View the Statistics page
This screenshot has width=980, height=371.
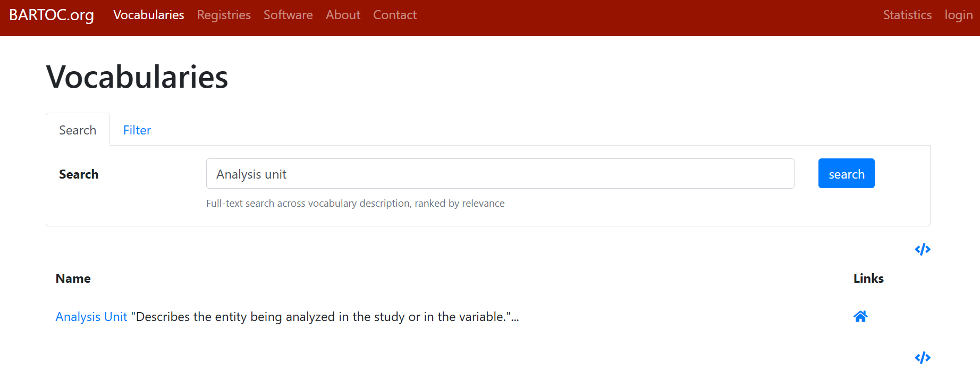pos(907,15)
